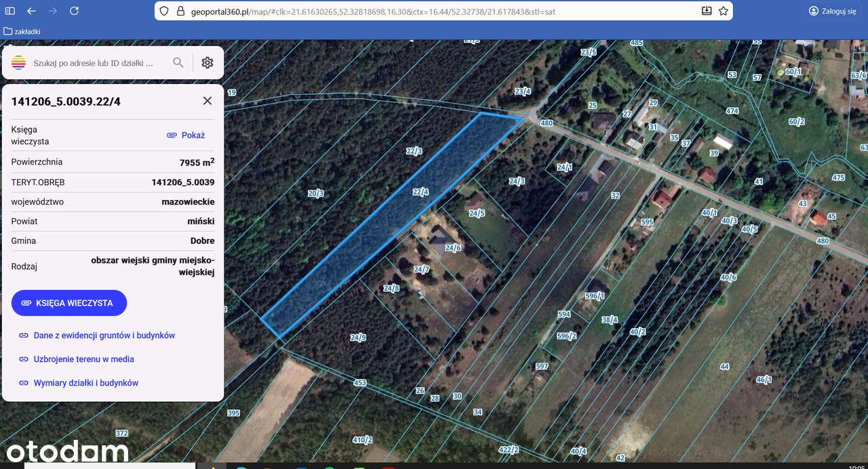Click the Gmina value Dobre
The image size is (868, 469).
[x=202, y=241]
